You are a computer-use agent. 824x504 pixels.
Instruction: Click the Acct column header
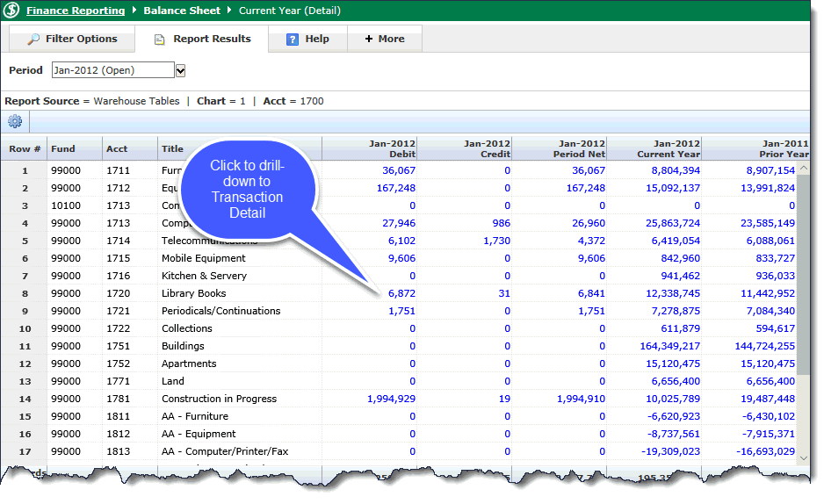tap(117, 148)
